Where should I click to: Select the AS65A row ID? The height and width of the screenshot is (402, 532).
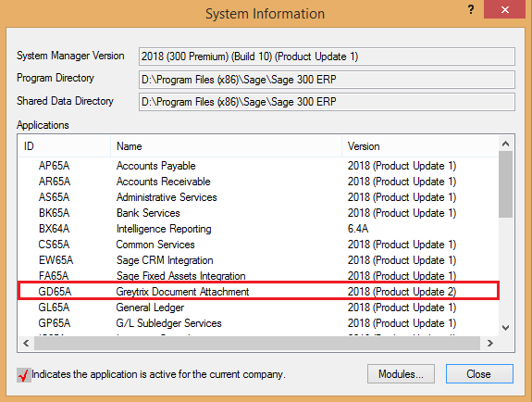click(x=54, y=197)
